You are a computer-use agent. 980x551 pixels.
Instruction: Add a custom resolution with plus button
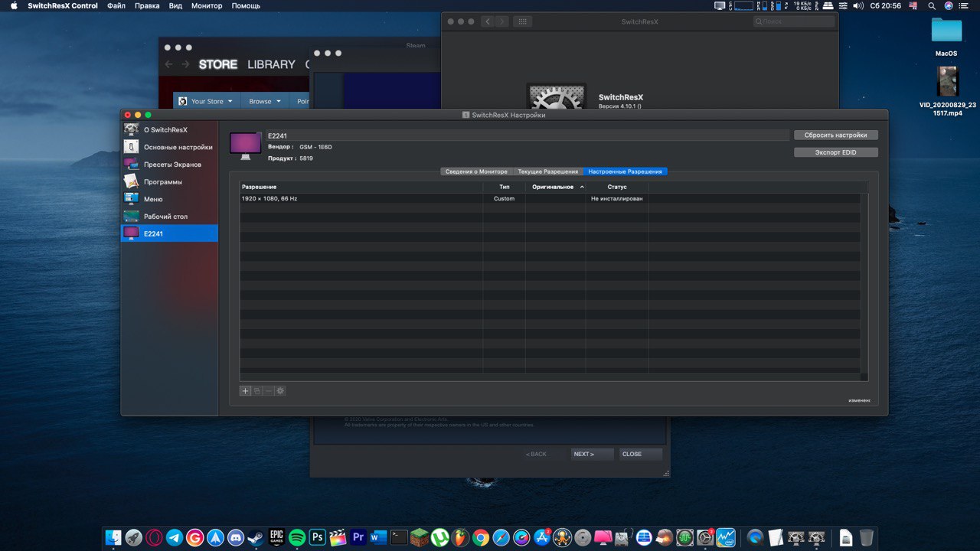point(246,391)
